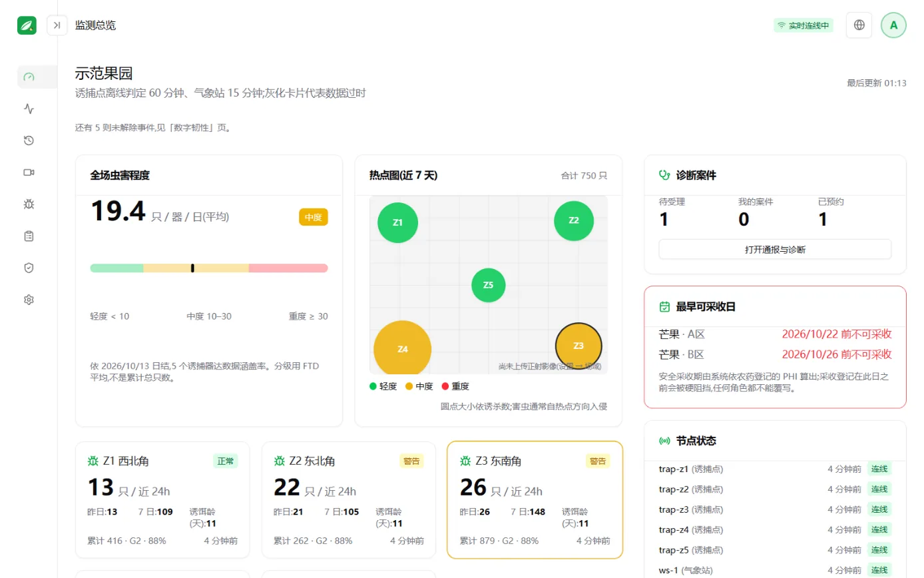
Task: Click the 打开通报与诊断 button
Action: 775,250
